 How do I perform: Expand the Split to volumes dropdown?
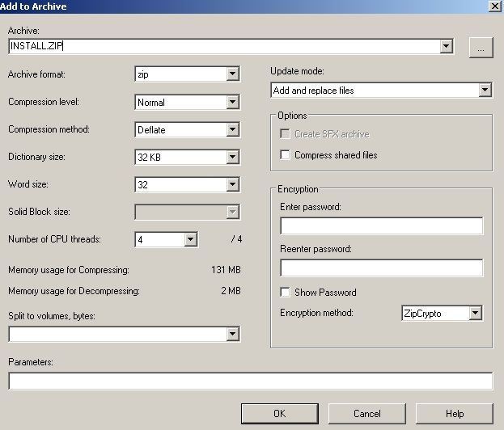click(x=233, y=334)
